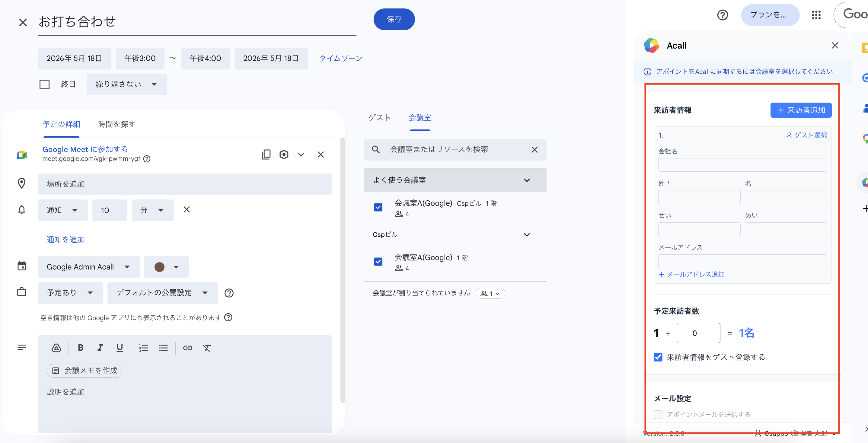The image size is (868, 443).
Task: Click the プランを... button
Action: click(770, 15)
